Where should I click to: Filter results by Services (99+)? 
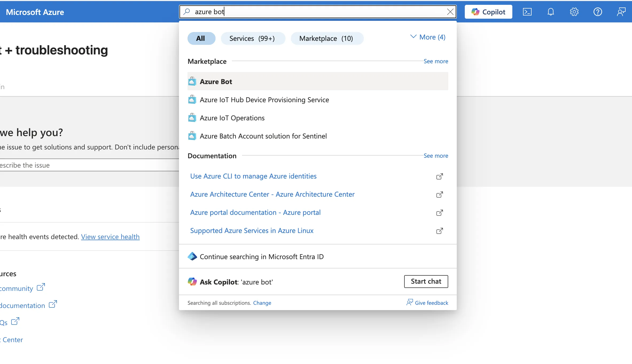click(253, 38)
